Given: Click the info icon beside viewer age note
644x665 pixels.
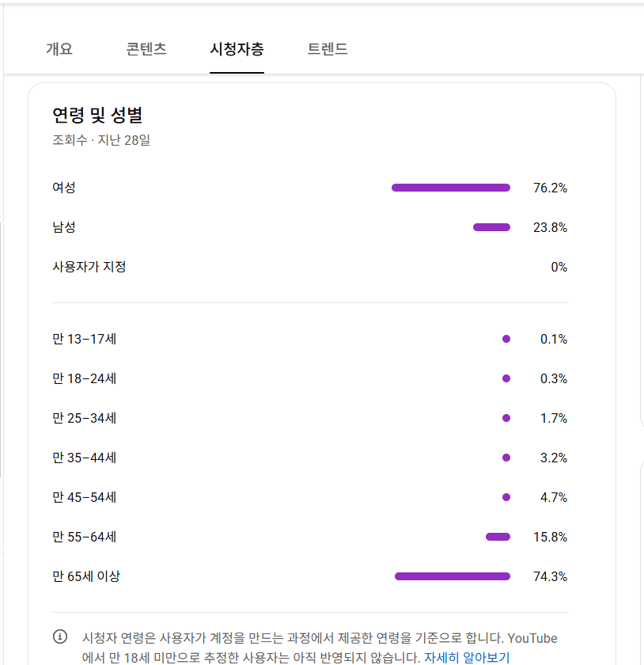Looking at the screenshot, I should tap(60, 636).
